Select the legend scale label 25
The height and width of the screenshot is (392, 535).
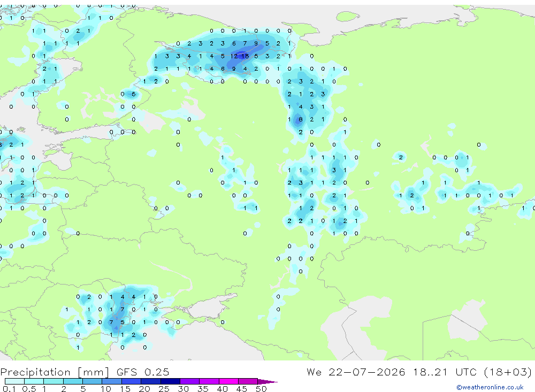pyautogui.click(x=164, y=389)
